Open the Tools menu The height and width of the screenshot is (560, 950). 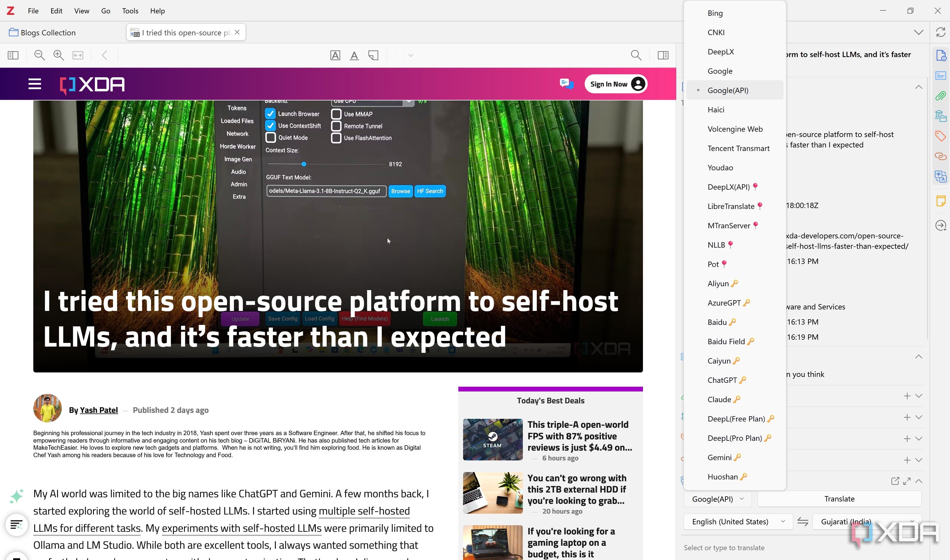pos(130,11)
